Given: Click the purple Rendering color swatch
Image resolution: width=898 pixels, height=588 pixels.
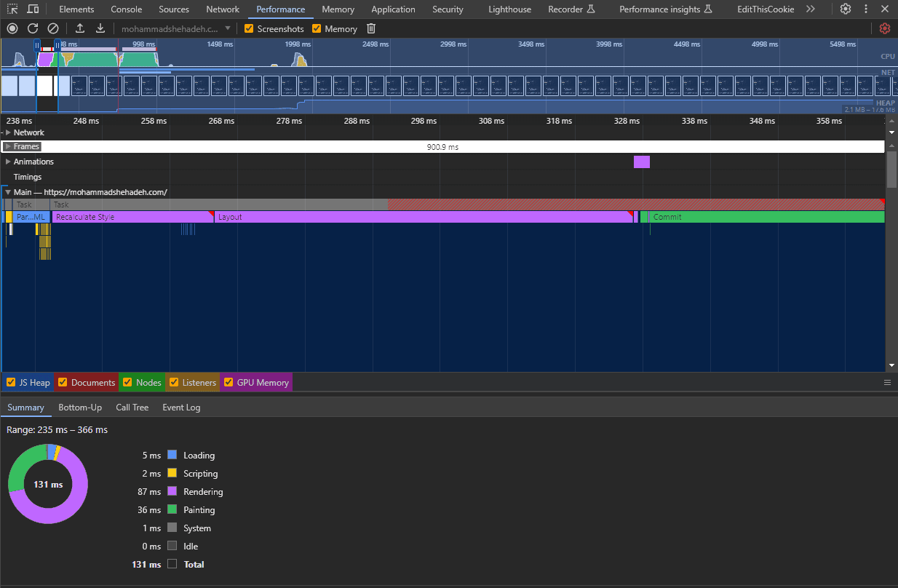Looking at the screenshot, I should coord(173,491).
